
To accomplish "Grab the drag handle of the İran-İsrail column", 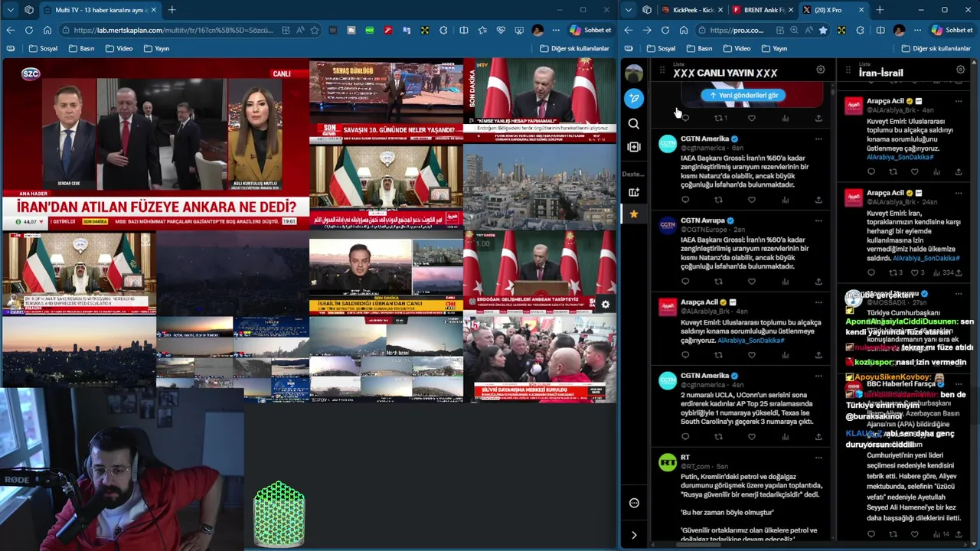I will 848,70.
